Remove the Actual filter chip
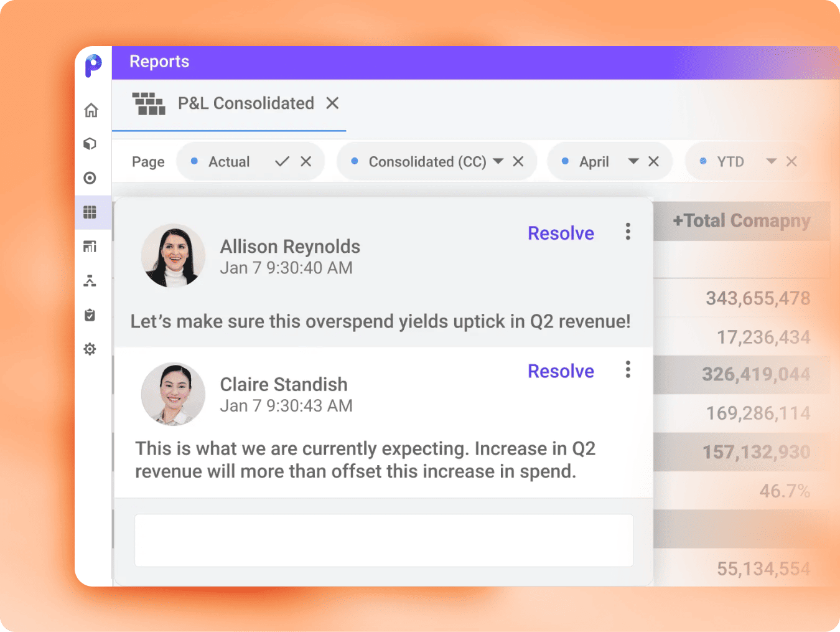 306,161
